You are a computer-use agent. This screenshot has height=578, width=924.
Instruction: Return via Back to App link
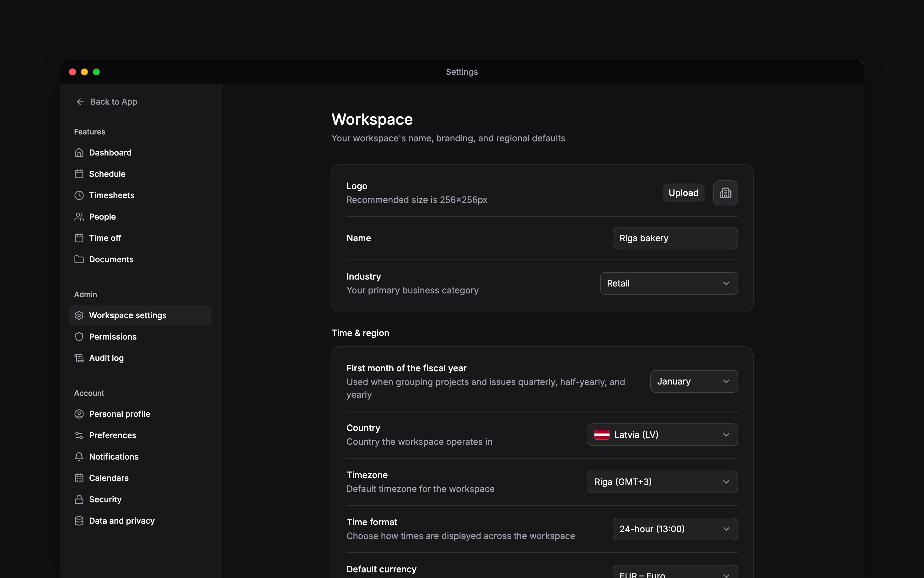pyautogui.click(x=106, y=102)
